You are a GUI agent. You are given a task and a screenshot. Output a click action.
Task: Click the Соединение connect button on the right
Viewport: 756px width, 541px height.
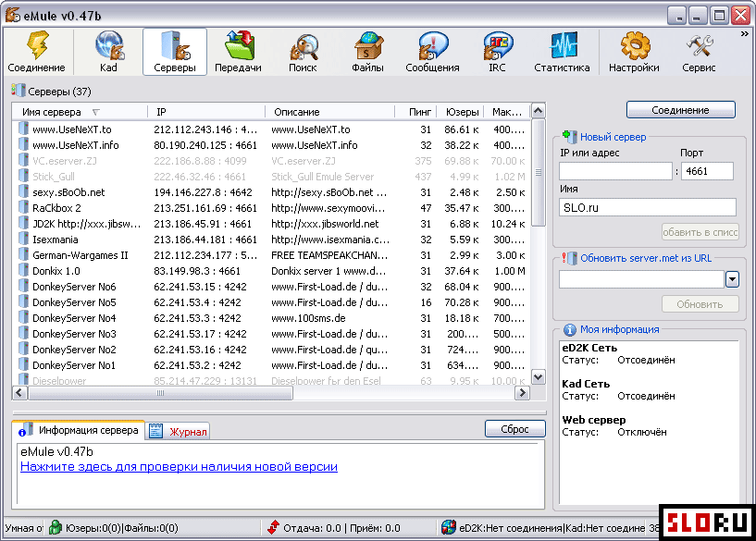click(681, 110)
